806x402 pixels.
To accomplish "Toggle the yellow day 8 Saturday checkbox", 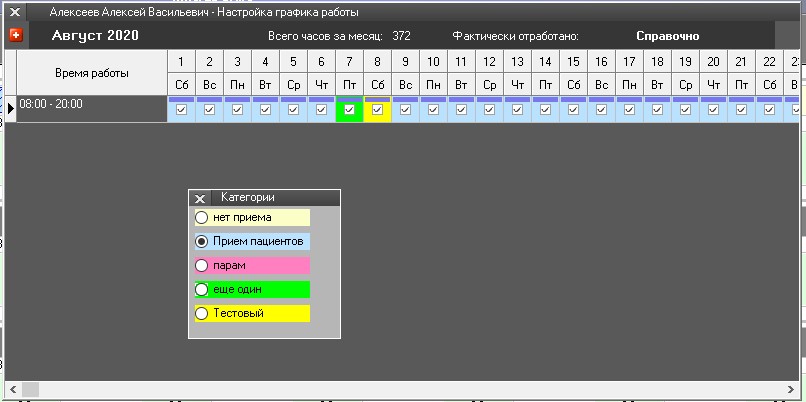I will (x=377, y=110).
